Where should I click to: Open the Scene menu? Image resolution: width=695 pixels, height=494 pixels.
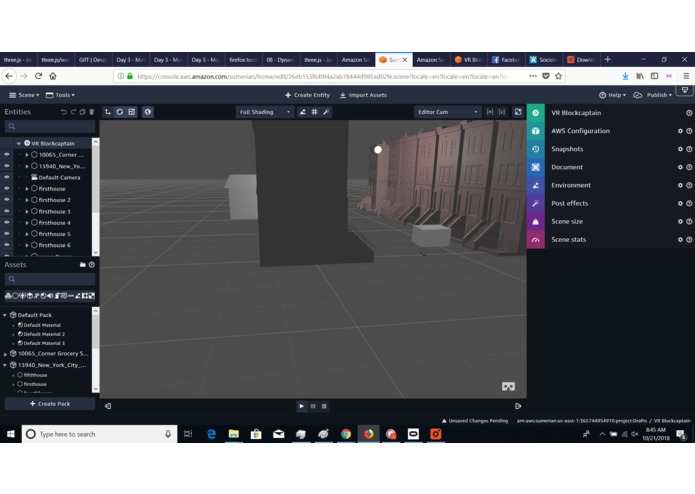click(x=24, y=95)
